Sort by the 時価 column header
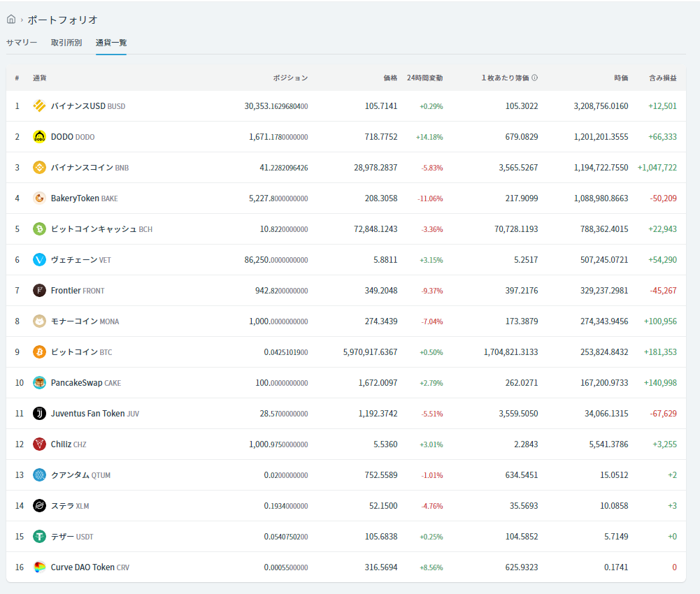 621,78
